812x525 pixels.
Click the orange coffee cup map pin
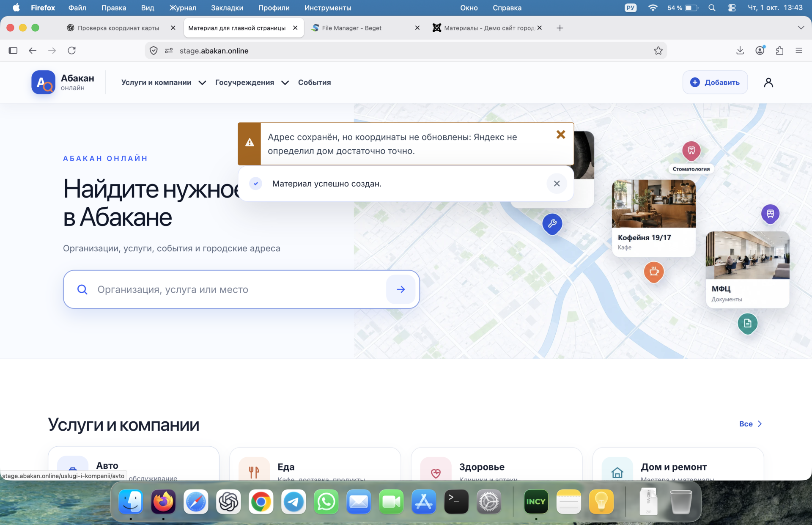point(654,272)
